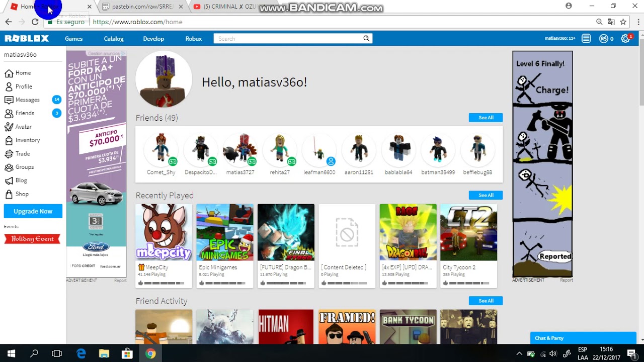Open the Holiday Event banner
This screenshot has height=362, width=644.
32,239
